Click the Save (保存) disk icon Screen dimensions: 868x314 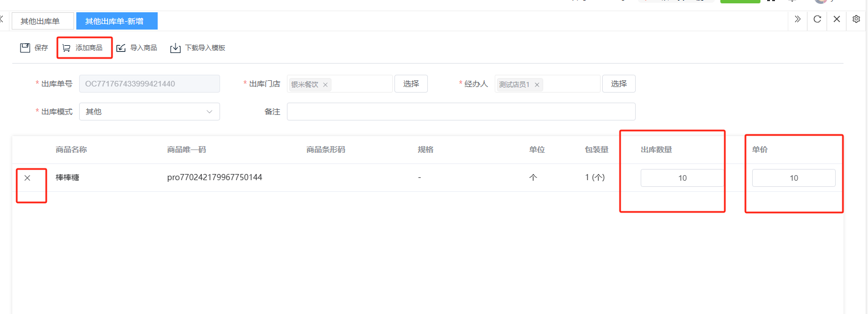[25, 48]
